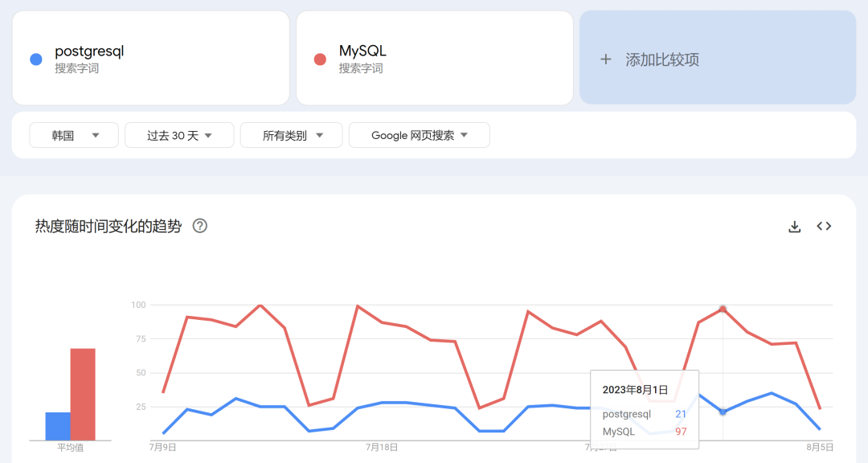This screenshot has width=868, height=463.
Task: Open the embed code icon
Action: tap(824, 226)
